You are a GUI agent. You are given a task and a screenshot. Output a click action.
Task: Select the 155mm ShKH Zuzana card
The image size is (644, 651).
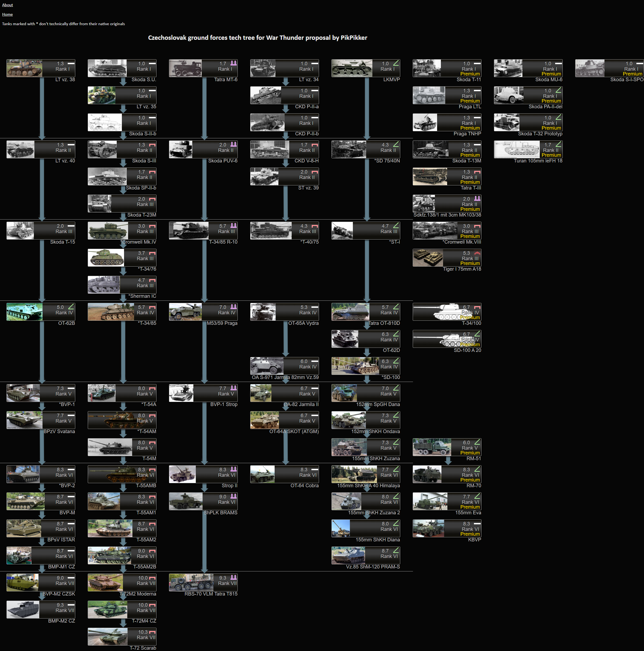pos(366,447)
